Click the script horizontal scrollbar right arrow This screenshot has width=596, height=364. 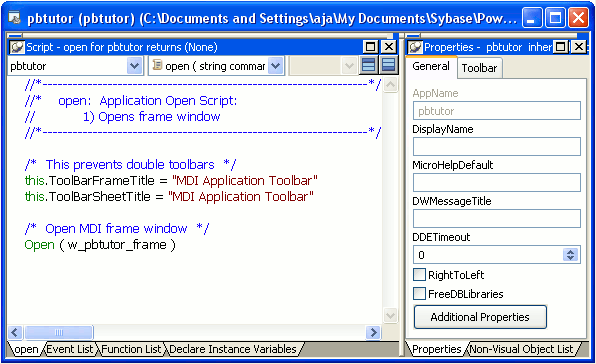373,332
